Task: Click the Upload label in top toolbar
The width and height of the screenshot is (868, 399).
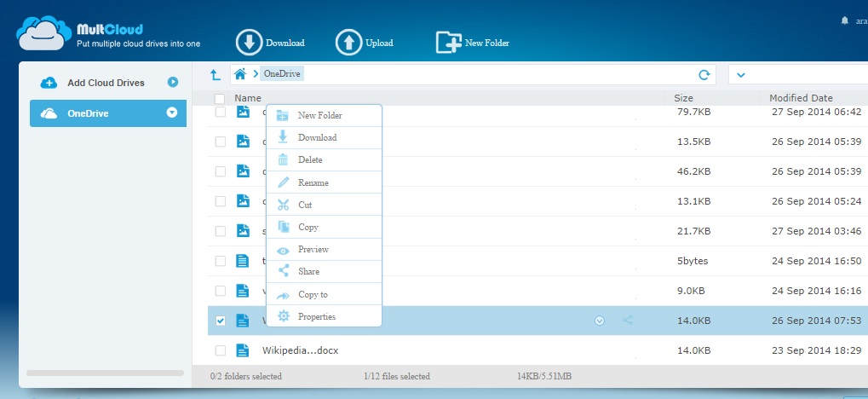Action: coord(379,43)
